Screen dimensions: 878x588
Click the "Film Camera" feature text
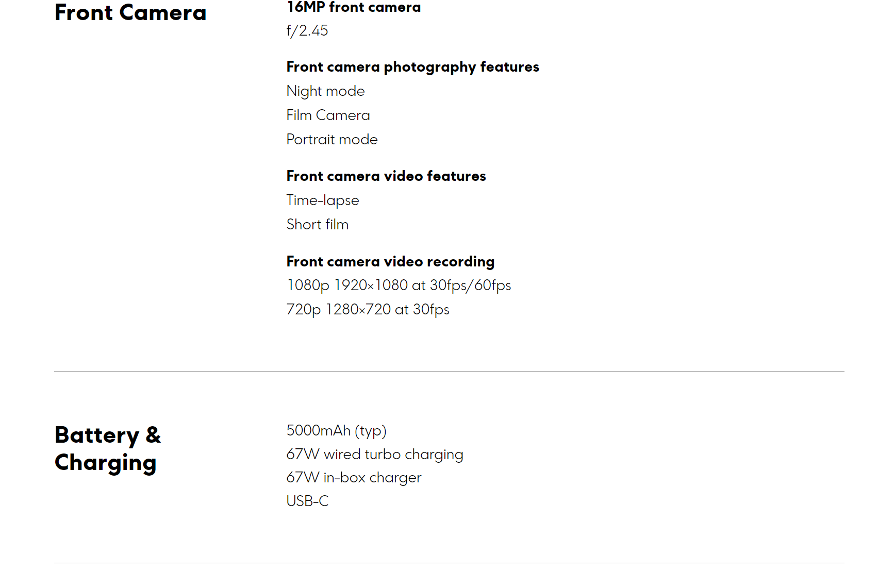pyautogui.click(x=328, y=115)
